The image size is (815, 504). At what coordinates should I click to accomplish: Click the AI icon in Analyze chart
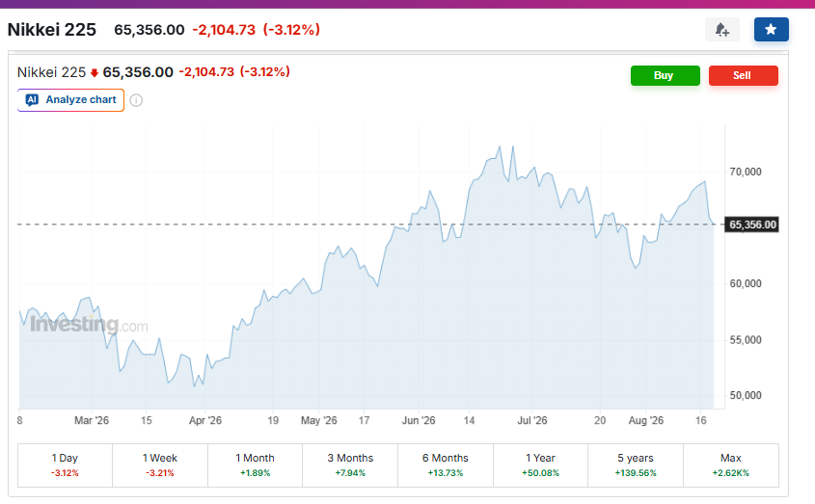click(x=32, y=100)
